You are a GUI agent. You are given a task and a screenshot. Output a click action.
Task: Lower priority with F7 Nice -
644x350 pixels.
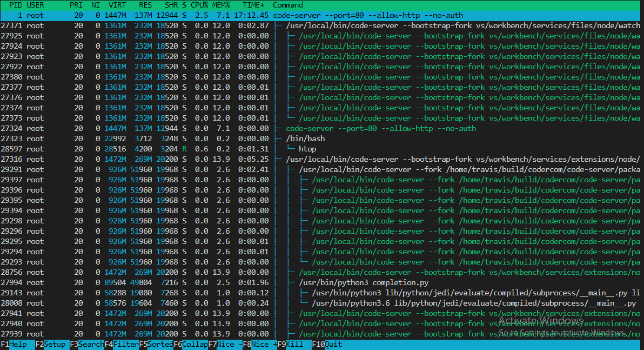click(x=225, y=344)
